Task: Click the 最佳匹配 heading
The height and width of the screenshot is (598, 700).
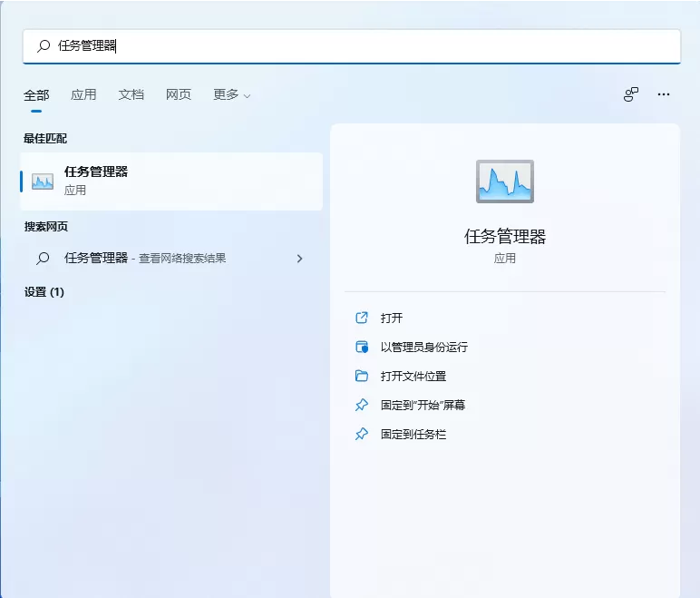Action: click(45, 139)
